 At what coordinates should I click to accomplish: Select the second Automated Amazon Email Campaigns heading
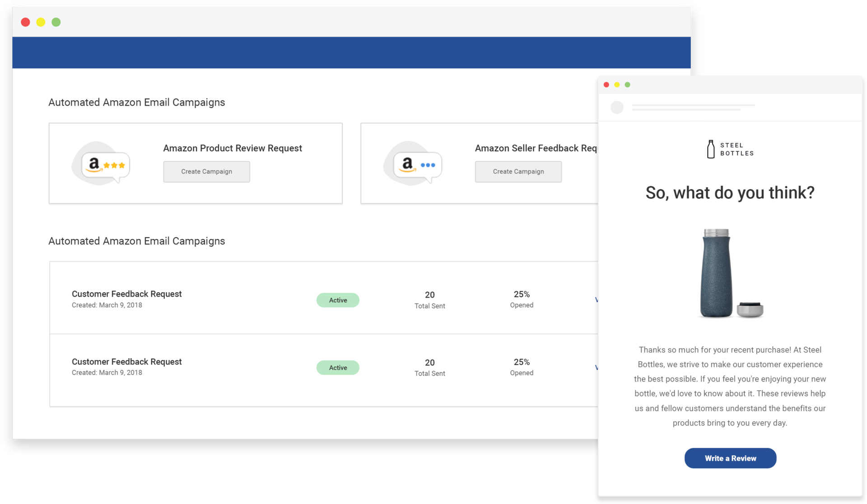[136, 241]
